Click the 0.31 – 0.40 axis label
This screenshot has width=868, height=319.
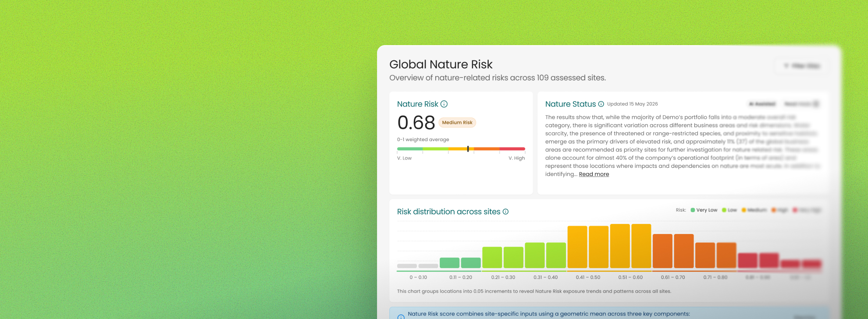(546, 277)
